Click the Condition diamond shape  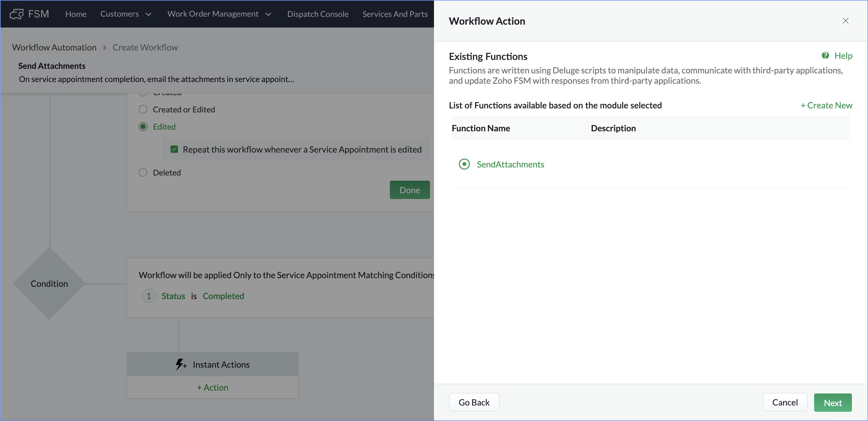click(x=49, y=283)
